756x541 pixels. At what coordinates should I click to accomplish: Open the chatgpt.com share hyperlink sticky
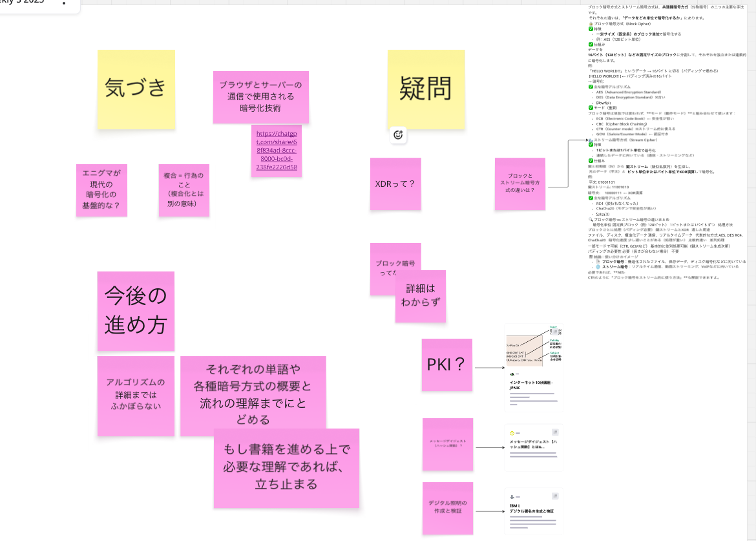click(276, 151)
